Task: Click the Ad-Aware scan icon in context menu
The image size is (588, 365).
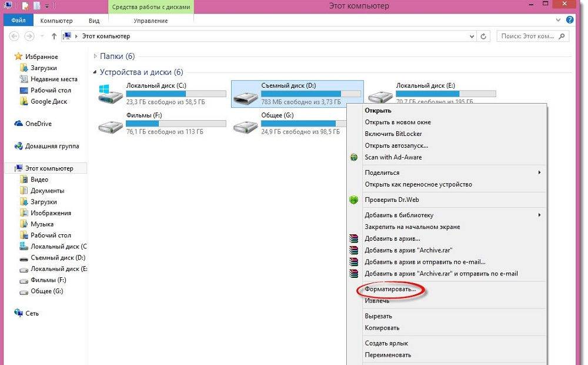Action: [x=353, y=157]
